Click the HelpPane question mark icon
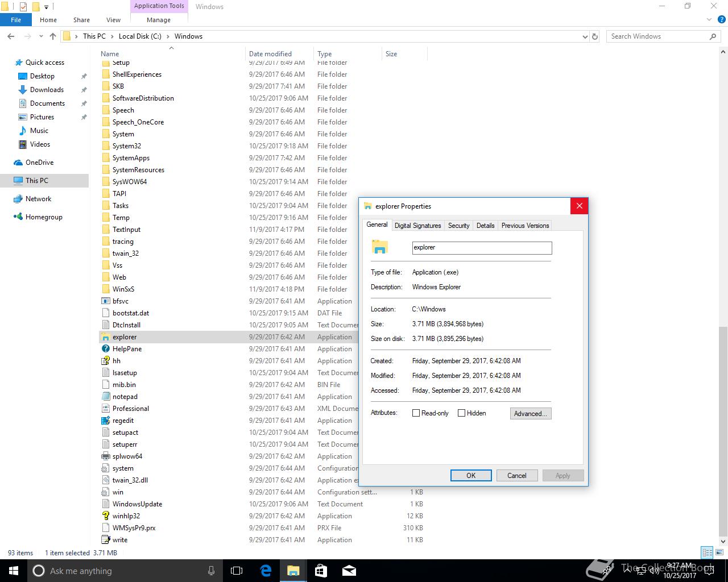Screen dimensions: 728x582 tap(105, 349)
